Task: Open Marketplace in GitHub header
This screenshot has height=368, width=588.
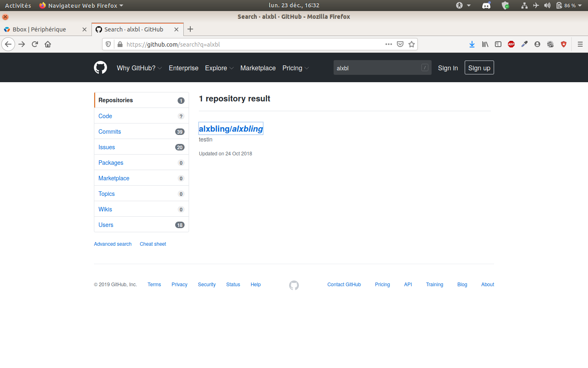Action: pos(258,68)
